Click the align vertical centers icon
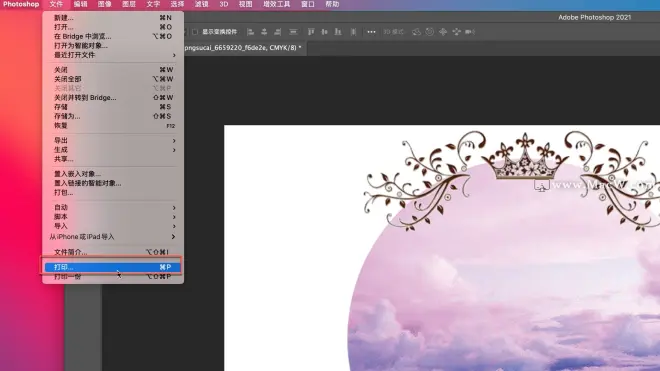Viewport: 660px width, 371px height. click(x=325, y=32)
